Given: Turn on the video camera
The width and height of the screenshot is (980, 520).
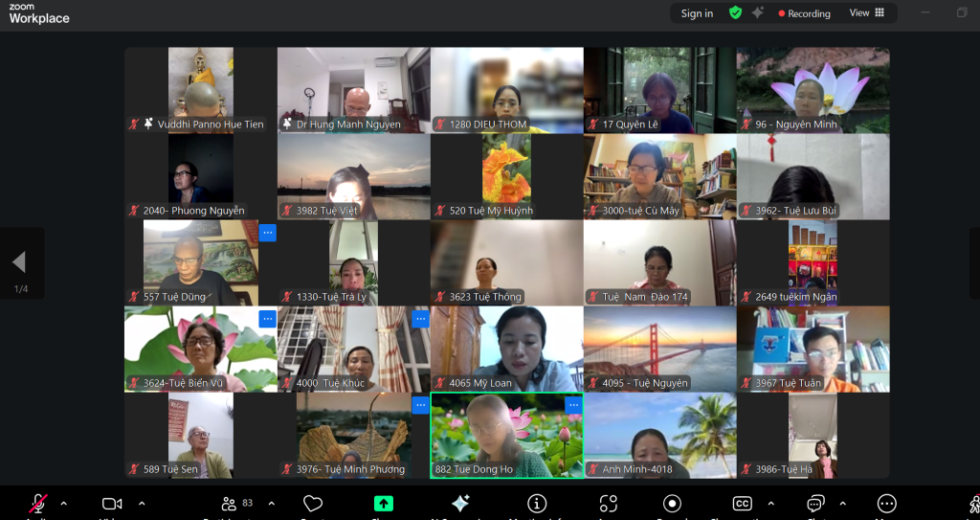Looking at the screenshot, I should [x=112, y=504].
